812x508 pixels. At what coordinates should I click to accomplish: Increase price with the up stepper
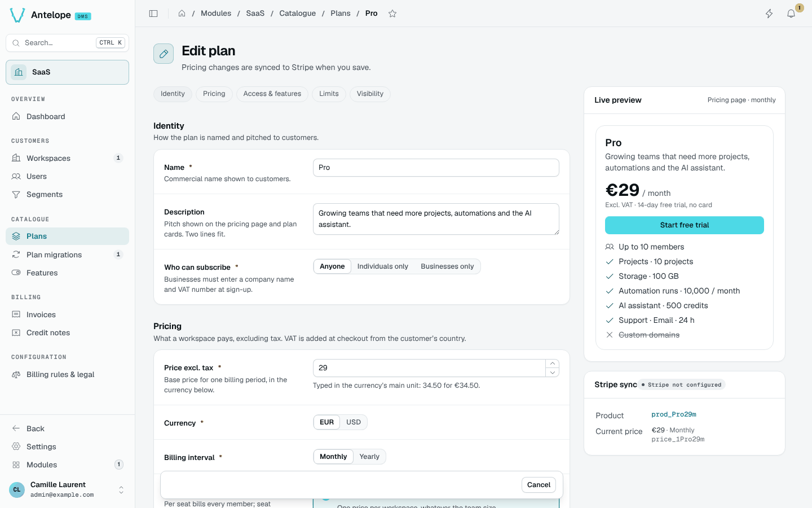[x=553, y=364]
